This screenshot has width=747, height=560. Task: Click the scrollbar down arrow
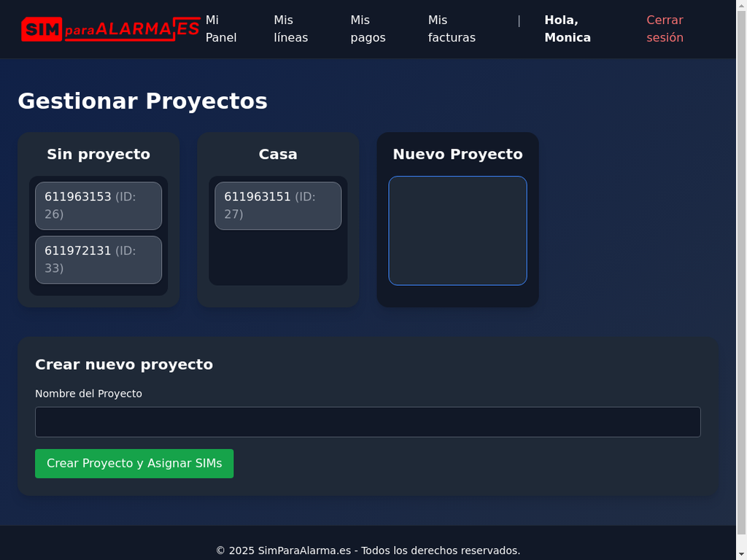741,555
